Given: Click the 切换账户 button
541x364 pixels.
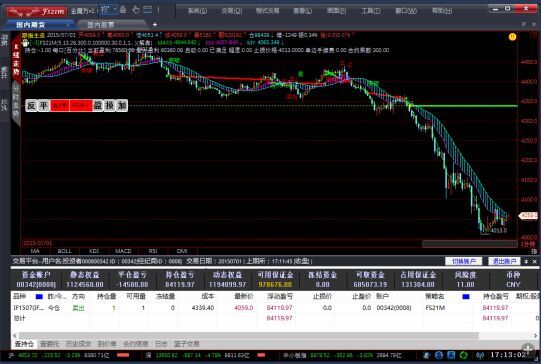Looking at the screenshot, I should [463, 262].
